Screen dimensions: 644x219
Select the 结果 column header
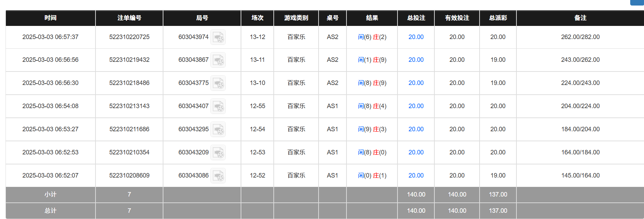[372, 18]
